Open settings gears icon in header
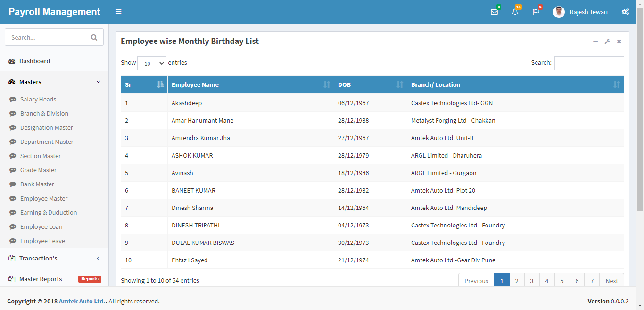Screen dimensions: 644x310 click(x=625, y=12)
